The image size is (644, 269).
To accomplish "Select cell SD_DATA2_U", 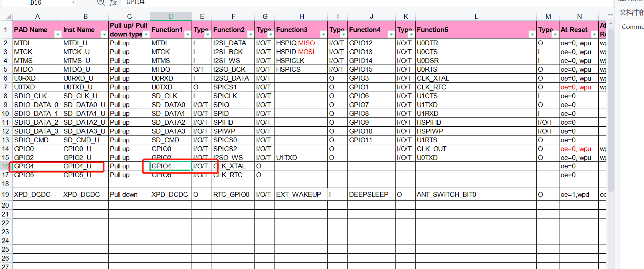I will coord(85,122).
